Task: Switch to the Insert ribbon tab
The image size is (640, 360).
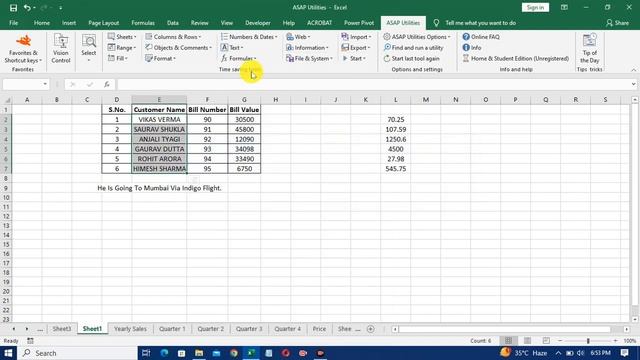Action: (x=69, y=23)
